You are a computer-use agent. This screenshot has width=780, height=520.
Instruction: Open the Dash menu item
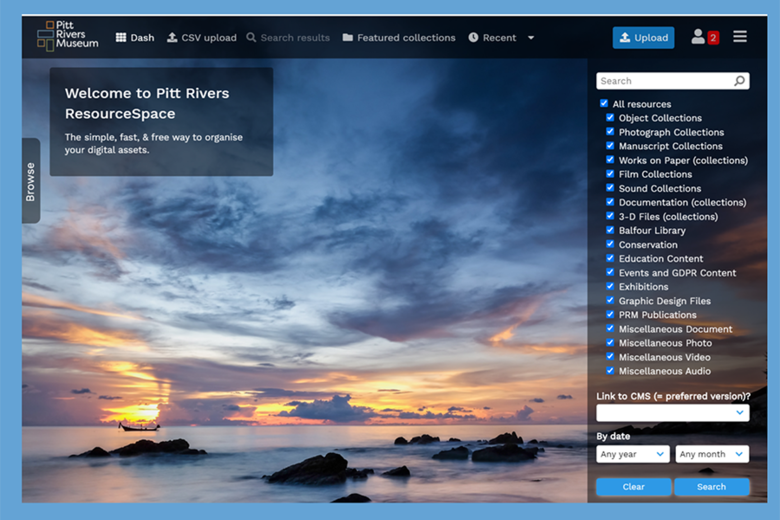(135, 37)
